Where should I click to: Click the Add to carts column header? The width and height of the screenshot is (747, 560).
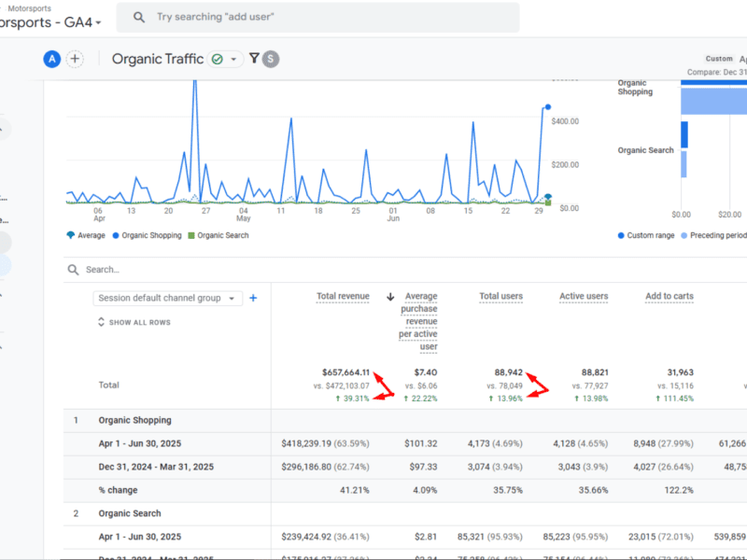click(669, 297)
